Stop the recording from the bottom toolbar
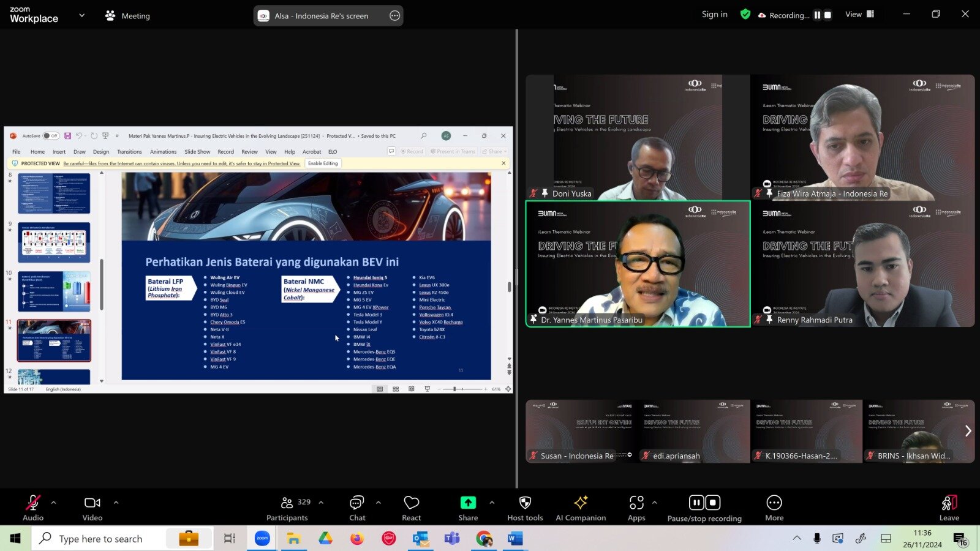Image resolution: width=980 pixels, height=551 pixels. 713,503
